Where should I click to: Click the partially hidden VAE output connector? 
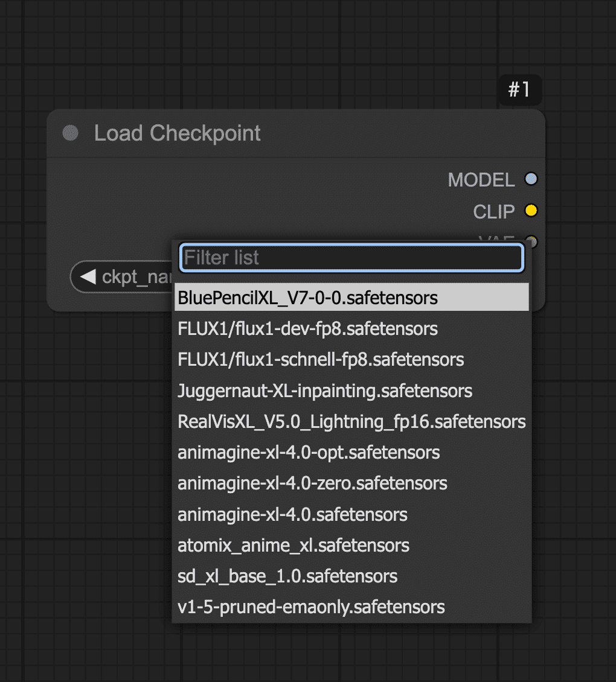[x=531, y=240]
